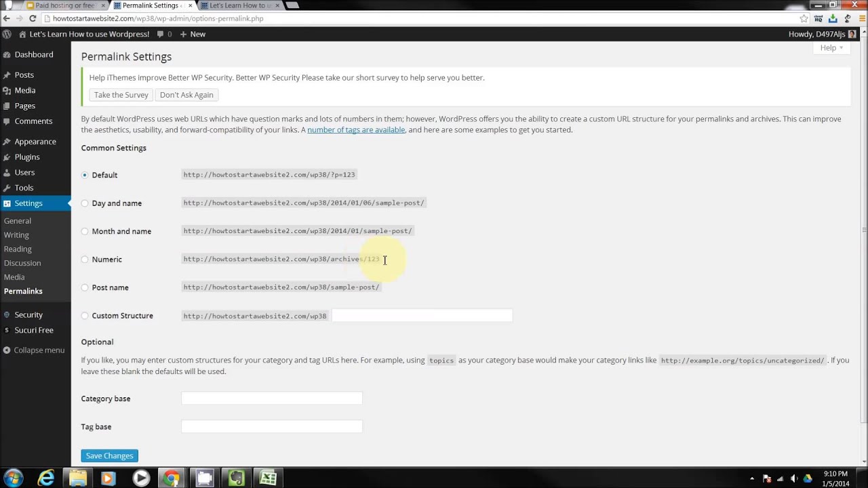
Task: Open Discussion settings submenu item
Action: (x=22, y=263)
